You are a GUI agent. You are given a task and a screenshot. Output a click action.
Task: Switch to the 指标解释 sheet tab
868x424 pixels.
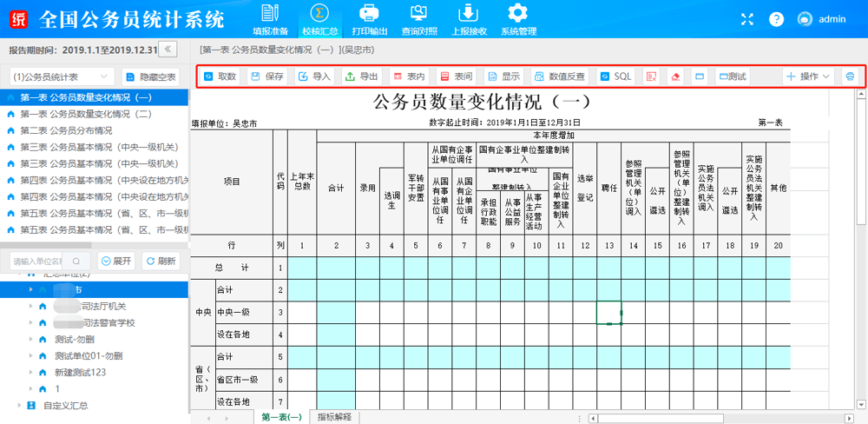(334, 417)
